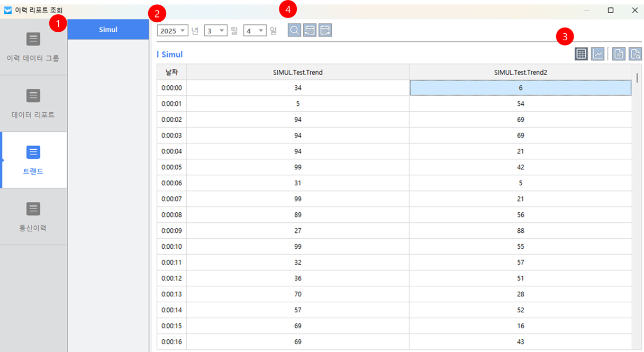The width and height of the screenshot is (644, 352).
Task: Switch to table grid view icon
Action: click(582, 53)
